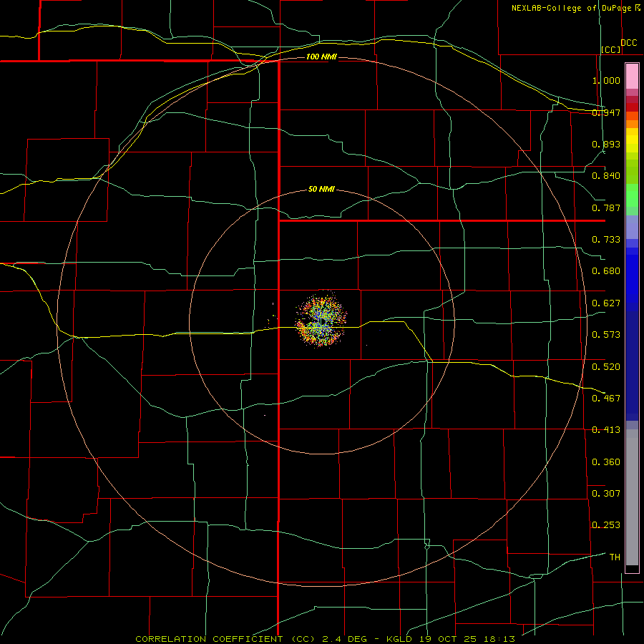Screen dimensions: 644x644
Task: Click the TH label at color bar bottom
Action: [615, 557]
